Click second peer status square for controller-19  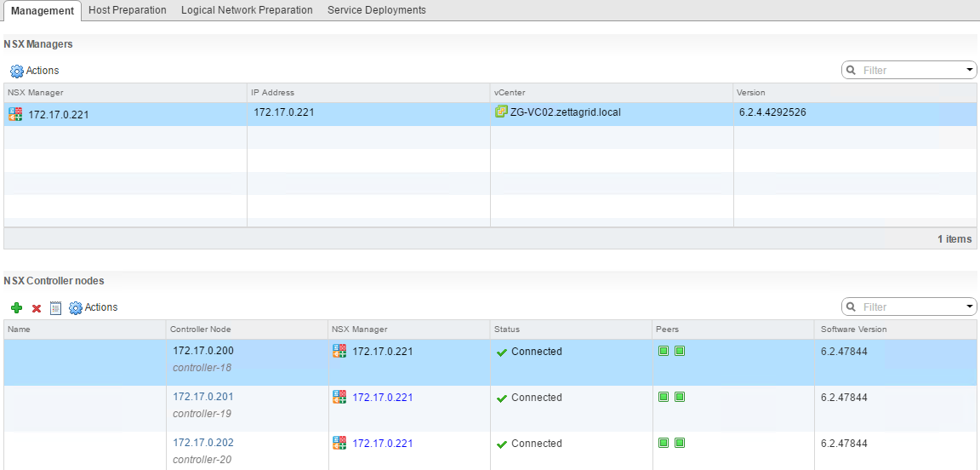click(x=680, y=397)
